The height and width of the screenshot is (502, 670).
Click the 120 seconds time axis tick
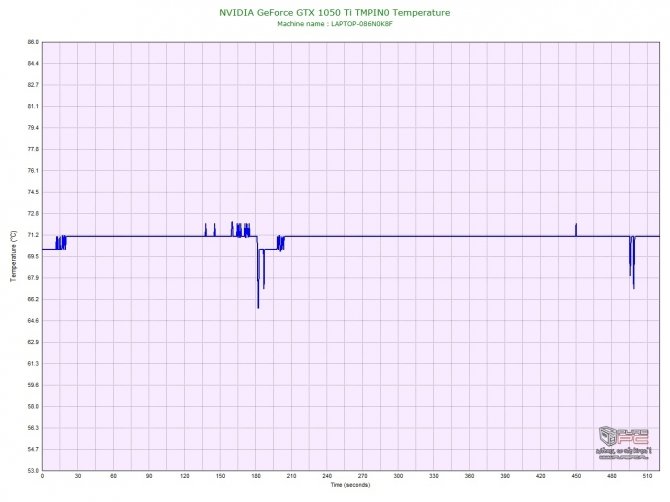pyautogui.click(x=185, y=476)
